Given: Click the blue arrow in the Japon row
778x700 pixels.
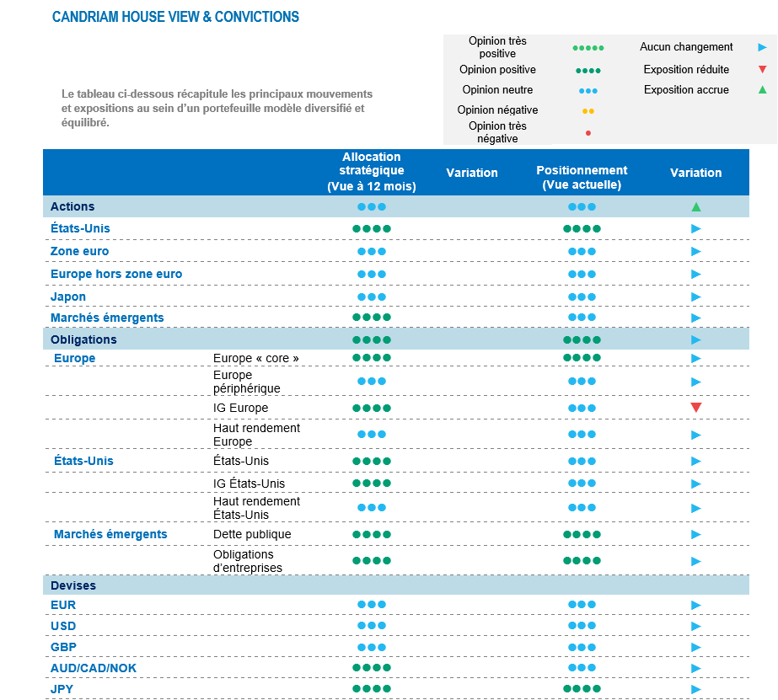Looking at the screenshot, I should (x=695, y=297).
